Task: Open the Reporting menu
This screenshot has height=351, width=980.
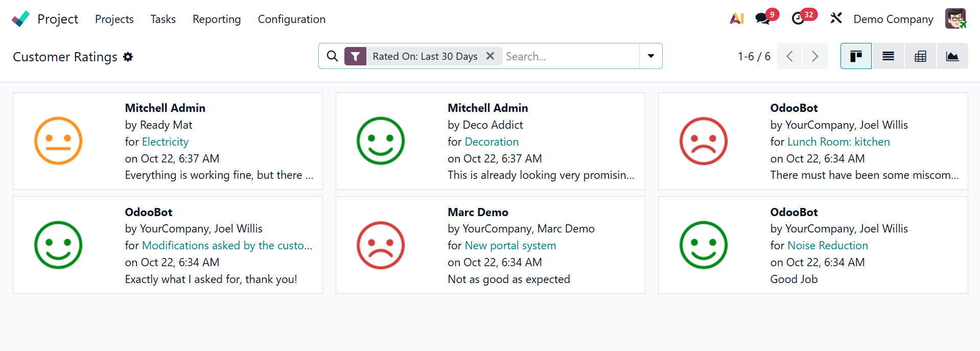Action: pos(217,19)
